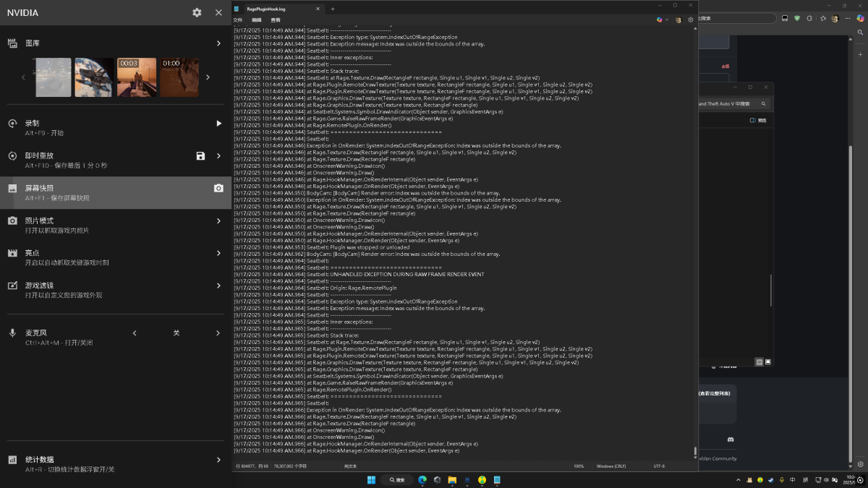The image size is (868, 488).
Task: Click the Discord icon on the web page
Action: point(731,440)
